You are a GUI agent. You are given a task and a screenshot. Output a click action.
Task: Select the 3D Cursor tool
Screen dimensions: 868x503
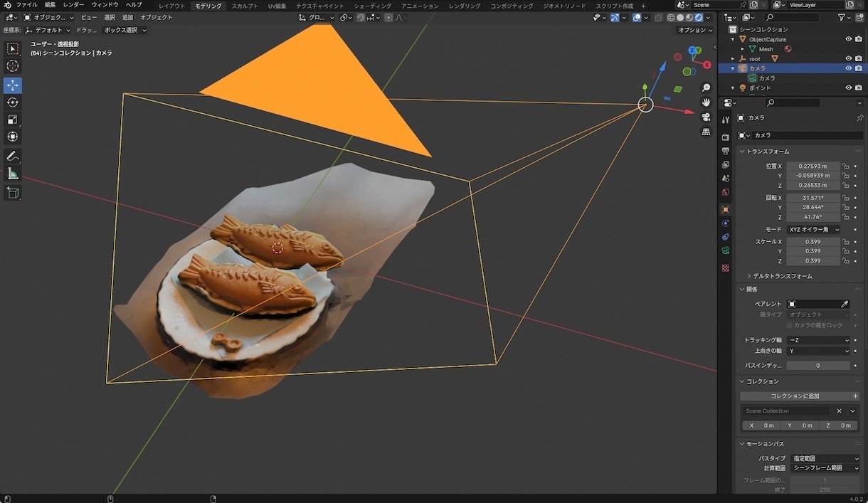pos(13,66)
